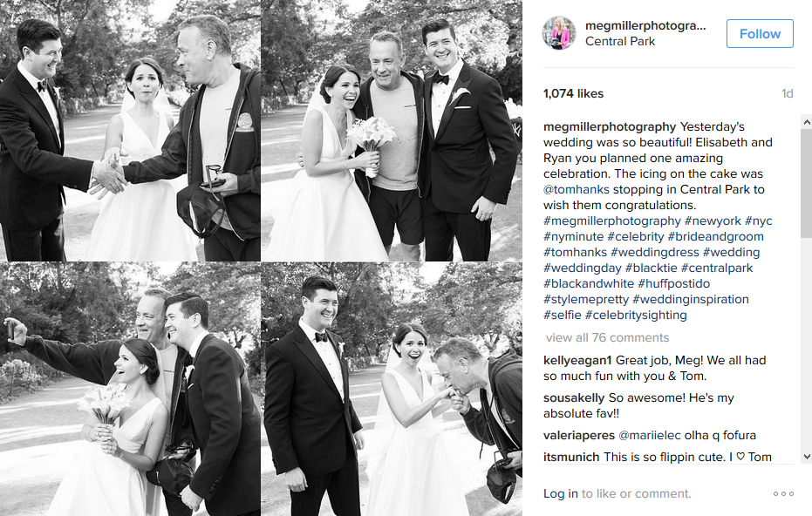Open the Central Park location link

pyautogui.click(x=620, y=42)
